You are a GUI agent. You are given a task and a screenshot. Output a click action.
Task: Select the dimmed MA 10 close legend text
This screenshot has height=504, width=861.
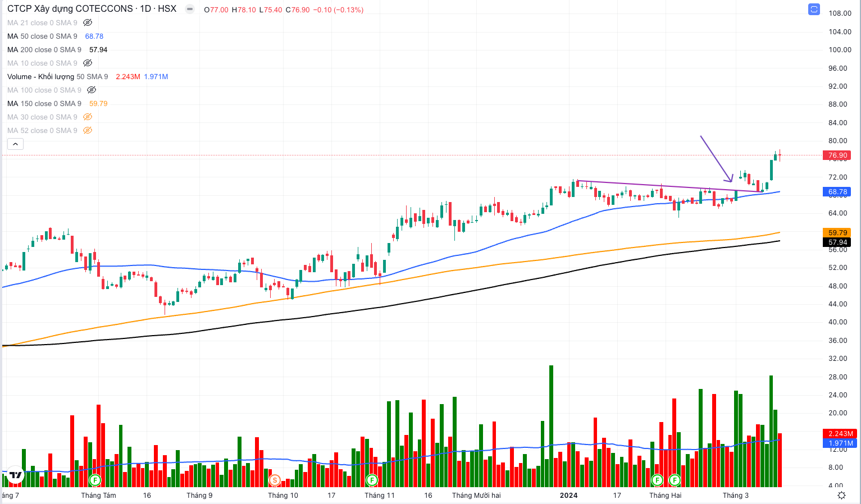pyautogui.click(x=42, y=63)
